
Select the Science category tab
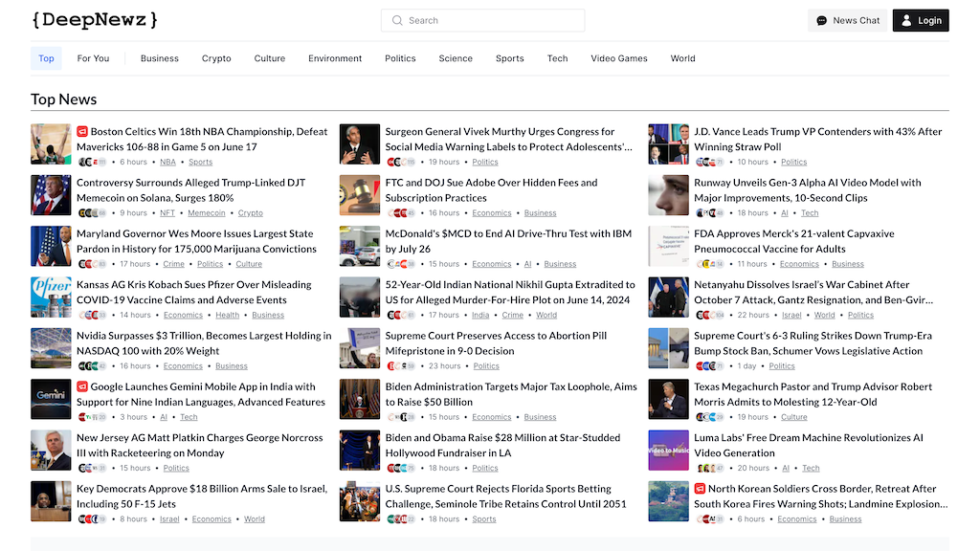[456, 58]
